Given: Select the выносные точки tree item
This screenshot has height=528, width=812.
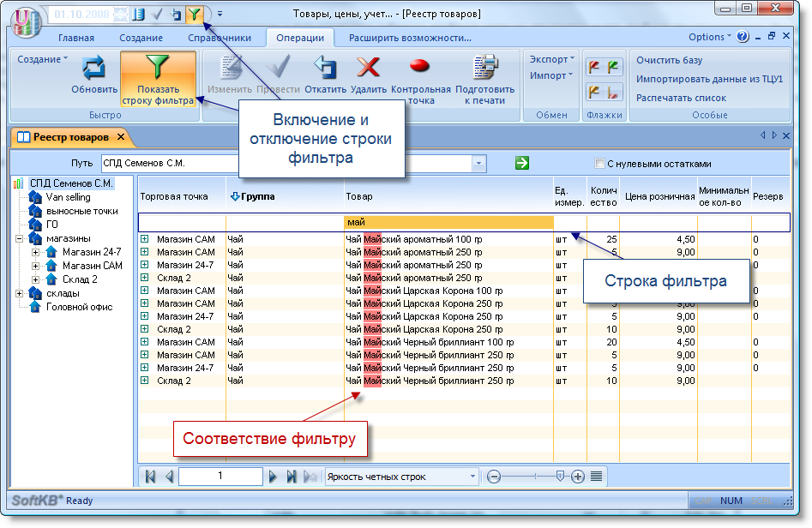Looking at the screenshot, I should pyautogui.click(x=81, y=211).
